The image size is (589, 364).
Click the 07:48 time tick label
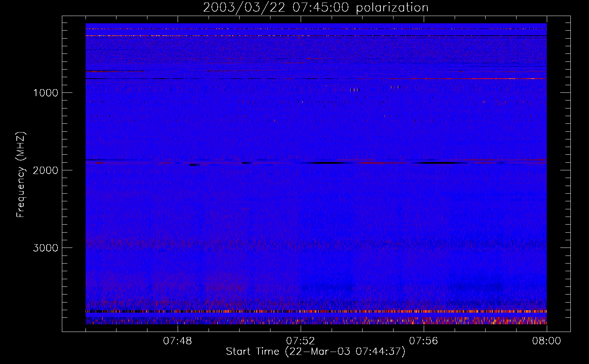[178, 341]
